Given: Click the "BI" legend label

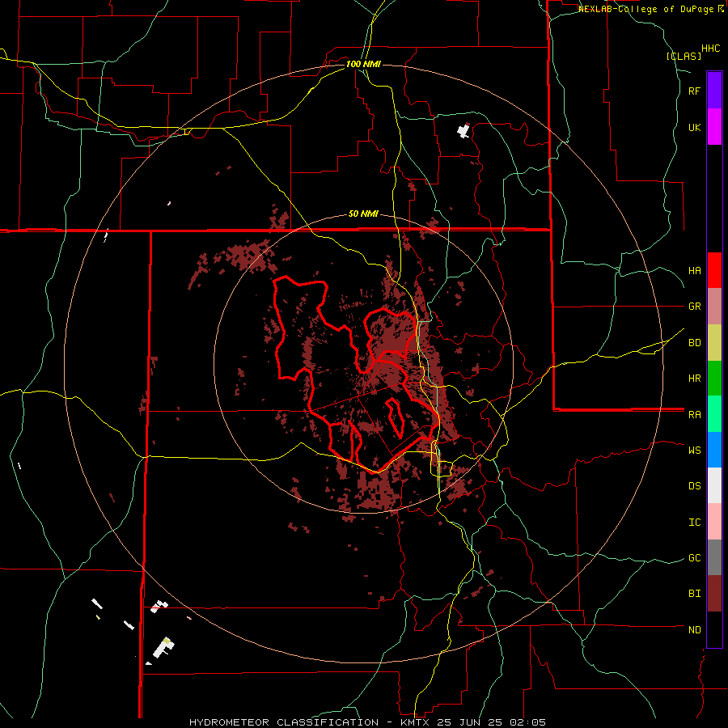Looking at the screenshot, I should [x=694, y=594].
